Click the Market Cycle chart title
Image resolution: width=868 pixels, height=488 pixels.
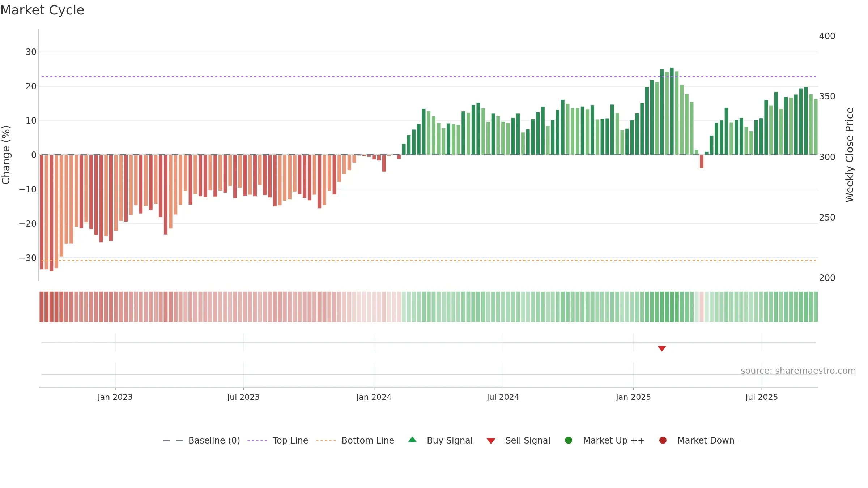click(x=42, y=10)
